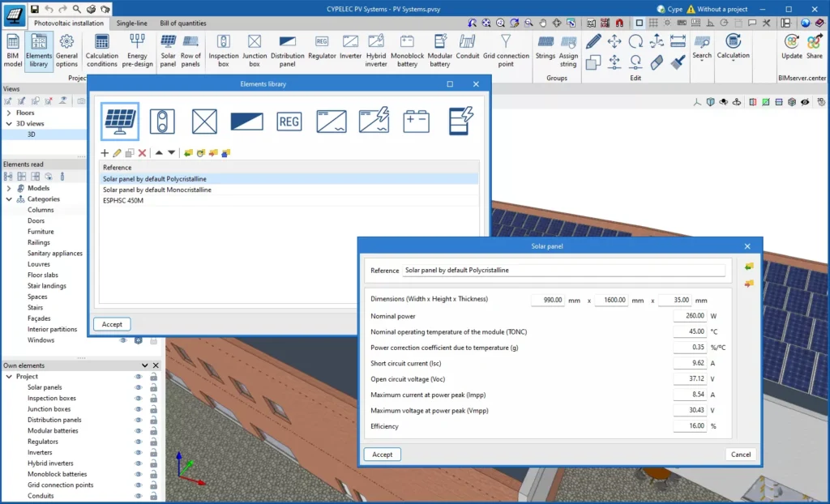Move selected library element up
Image resolution: width=830 pixels, height=504 pixels.
coord(159,152)
